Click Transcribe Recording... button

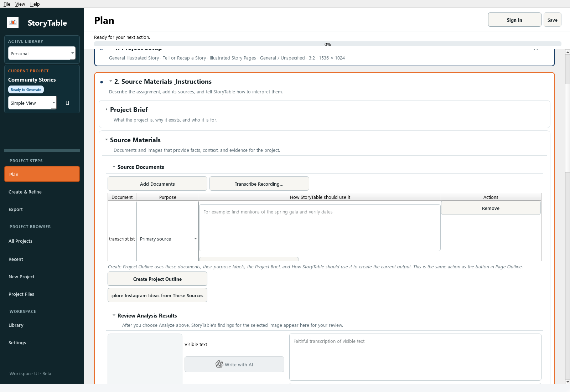tap(259, 184)
